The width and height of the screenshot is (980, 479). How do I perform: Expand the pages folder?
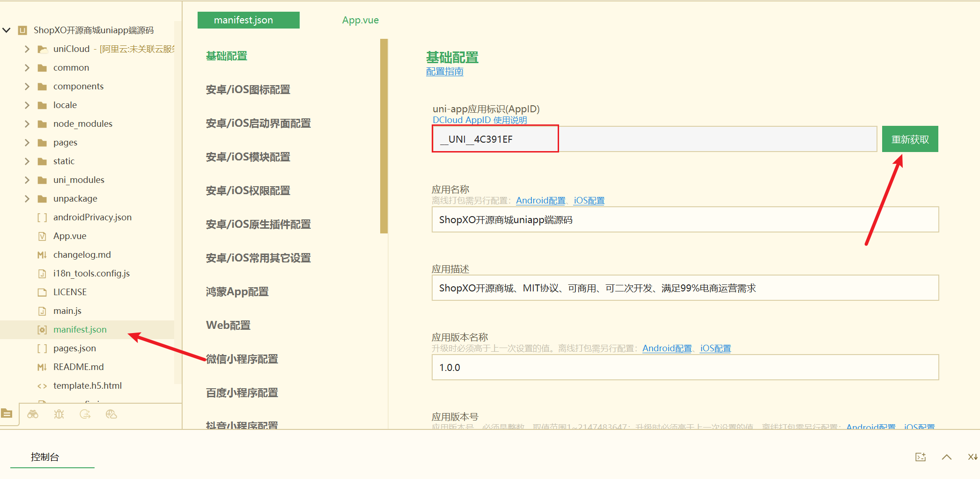(x=27, y=143)
